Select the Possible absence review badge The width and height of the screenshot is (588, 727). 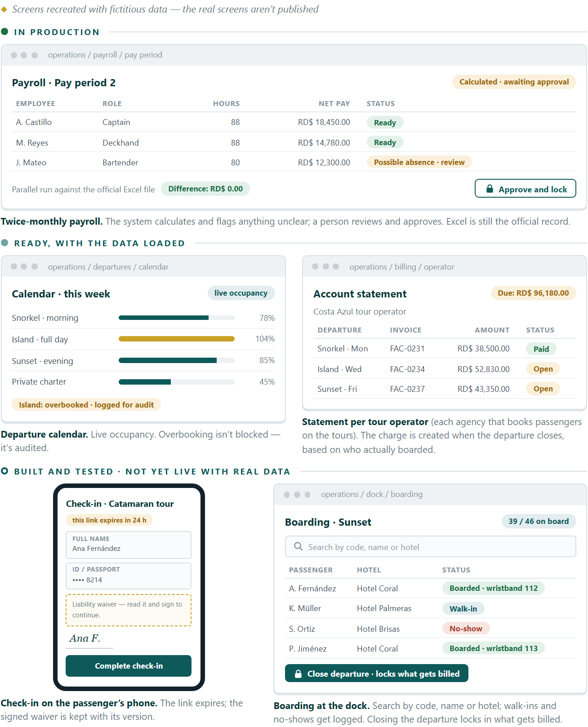419,162
